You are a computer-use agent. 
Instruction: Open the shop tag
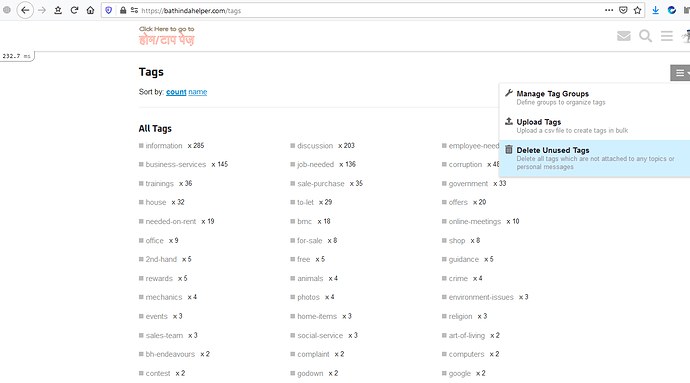(x=457, y=241)
